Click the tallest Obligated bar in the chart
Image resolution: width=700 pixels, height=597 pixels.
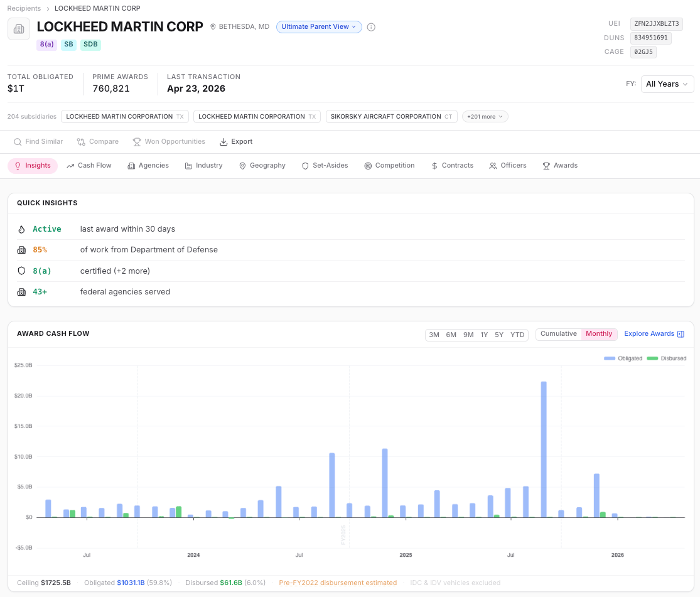[x=543, y=449]
